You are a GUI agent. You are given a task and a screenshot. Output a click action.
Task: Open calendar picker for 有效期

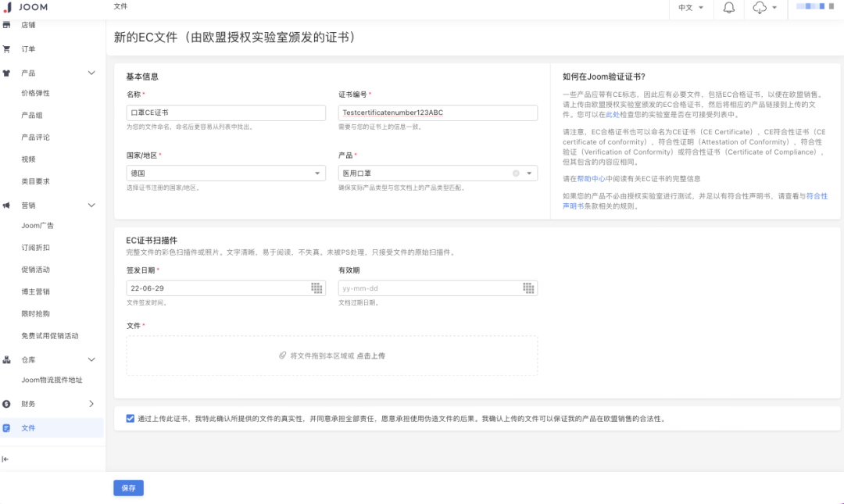tap(528, 288)
